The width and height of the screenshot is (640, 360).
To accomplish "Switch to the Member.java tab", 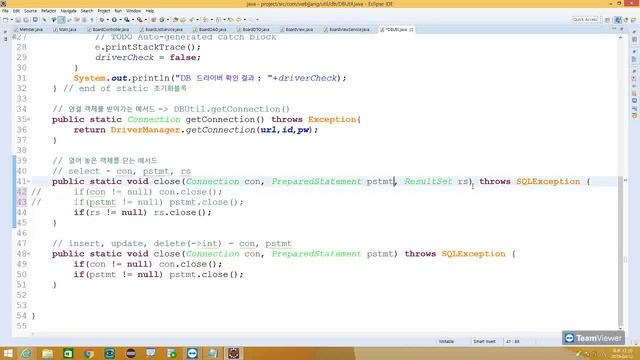I will tap(29, 29).
